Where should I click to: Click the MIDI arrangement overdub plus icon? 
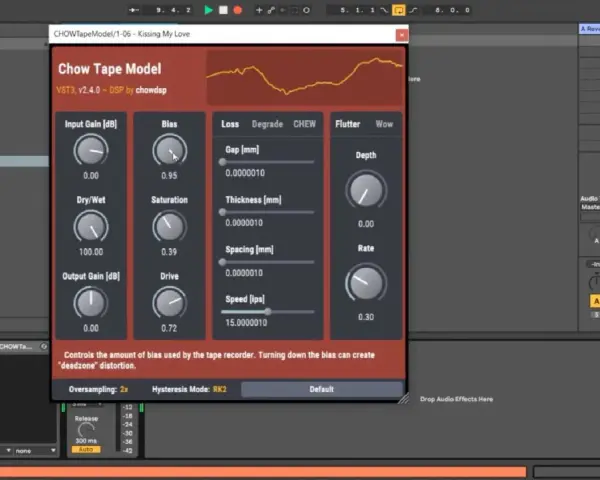coord(259,10)
